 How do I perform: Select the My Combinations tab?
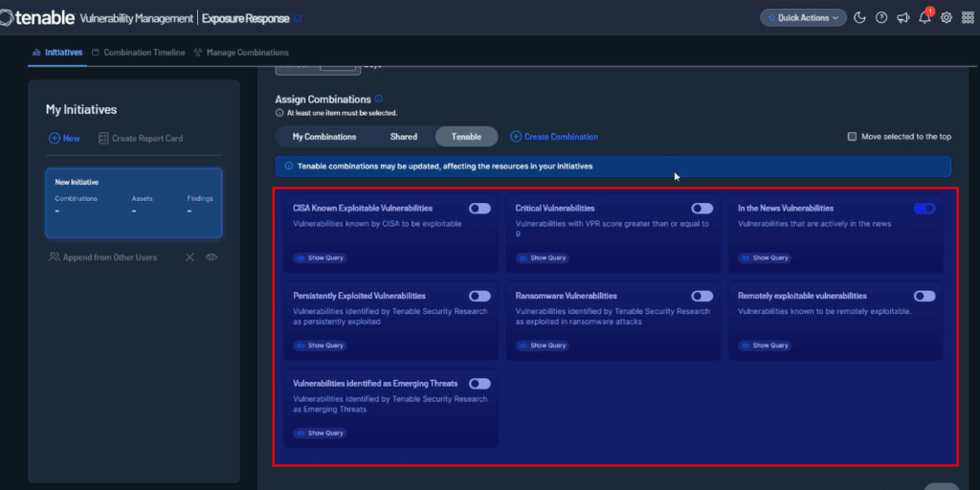pyautogui.click(x=324, y=137)
